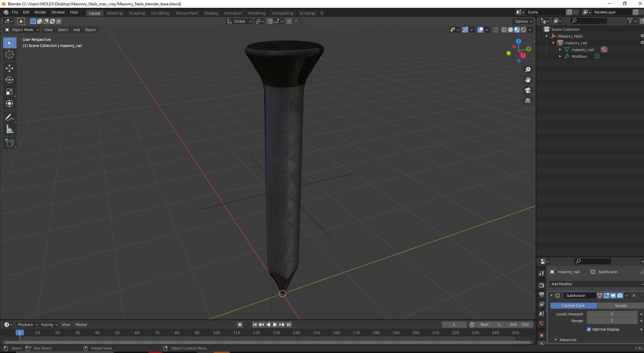Screen dimensions: 644x353
Task: Click the material icon beside masonry_nail mesh
Action: 604,49
